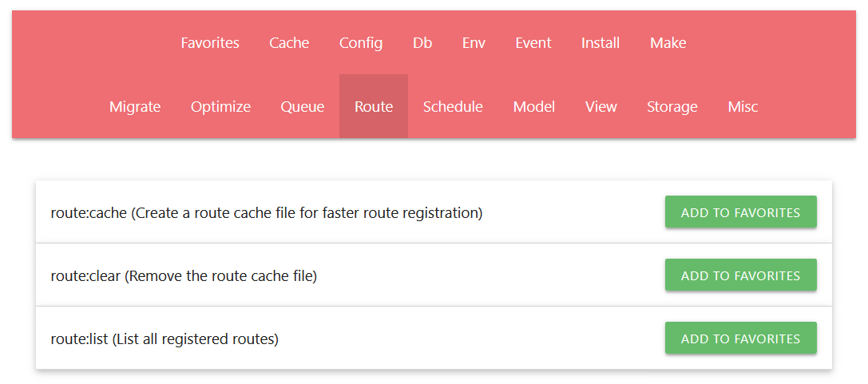
Task: Select the Storage tab
Action: click(x=672, y=107)
